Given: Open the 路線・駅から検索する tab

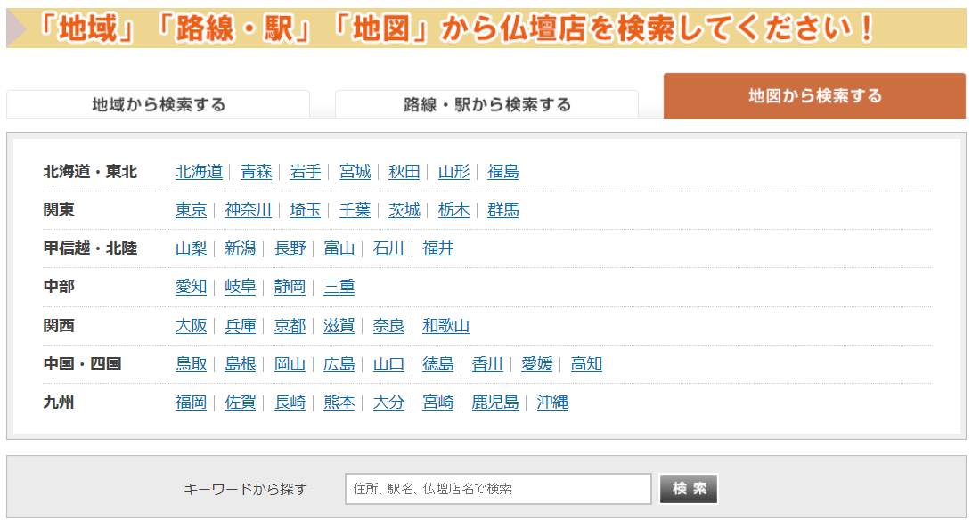Looking at the screenshot, I should click(486, 104).
